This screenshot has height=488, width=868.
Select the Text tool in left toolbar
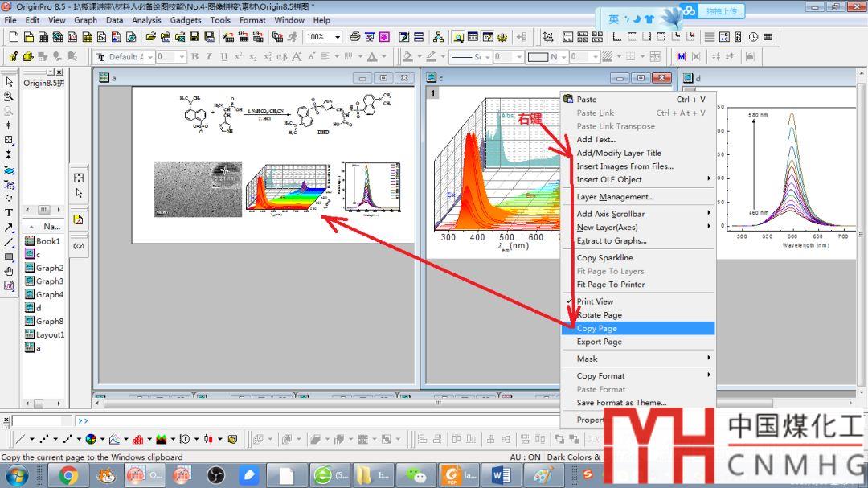pyautogui.click(x=9, y=212)
